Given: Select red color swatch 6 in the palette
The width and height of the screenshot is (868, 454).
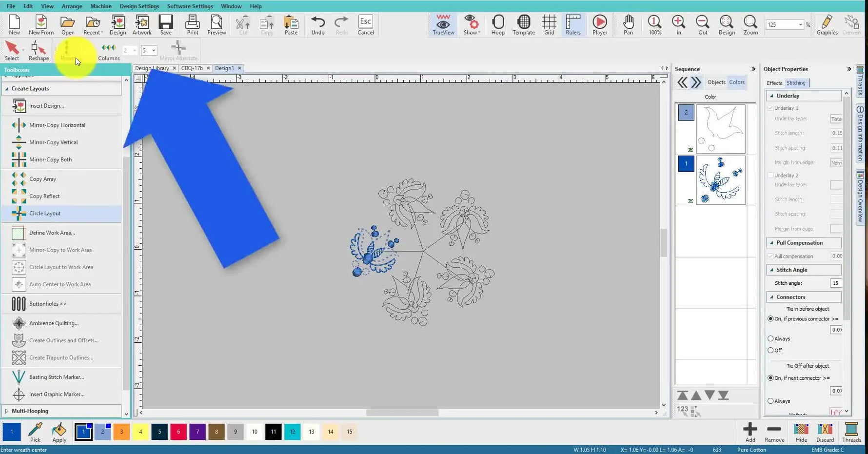Looking at the screenshot, I should click(178, 432).
